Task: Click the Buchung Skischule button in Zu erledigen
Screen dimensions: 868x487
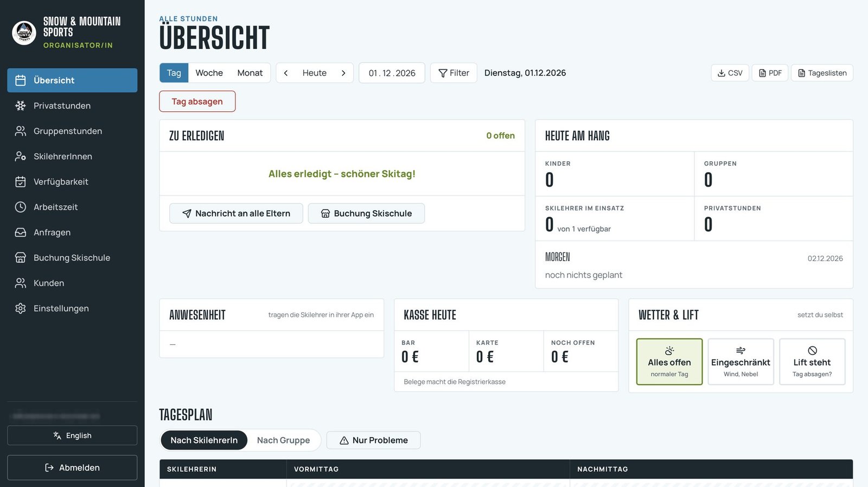Action: [x=366, y=213]
